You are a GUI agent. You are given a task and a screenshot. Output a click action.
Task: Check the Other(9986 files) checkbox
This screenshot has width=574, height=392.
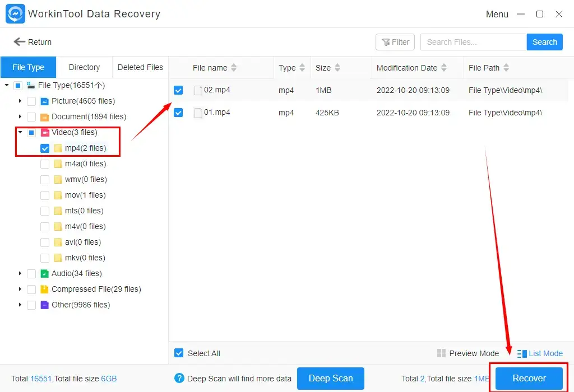tap(31, 305)
